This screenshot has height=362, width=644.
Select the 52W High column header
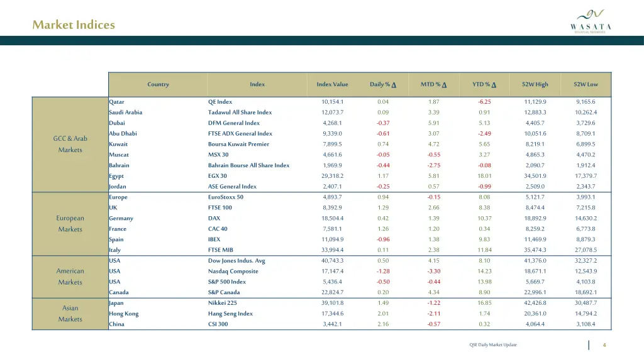pos(535,84)
